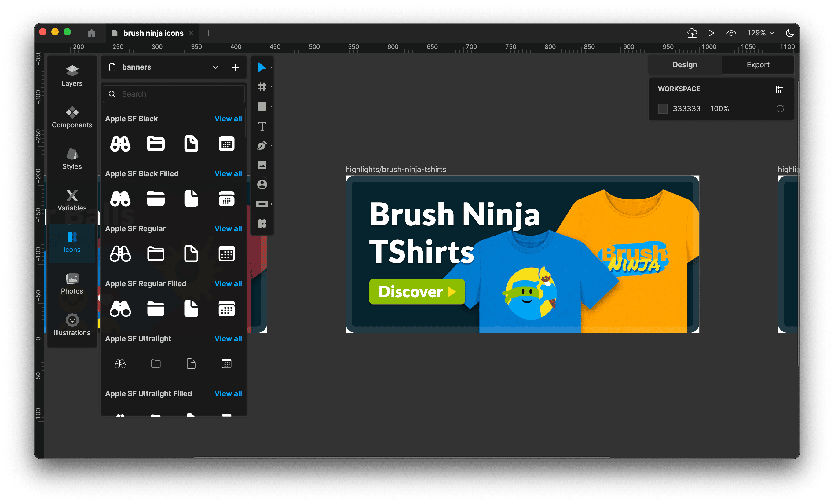
Task: Click the 333333 workspace color swatch
Action: tap(662, 109)
